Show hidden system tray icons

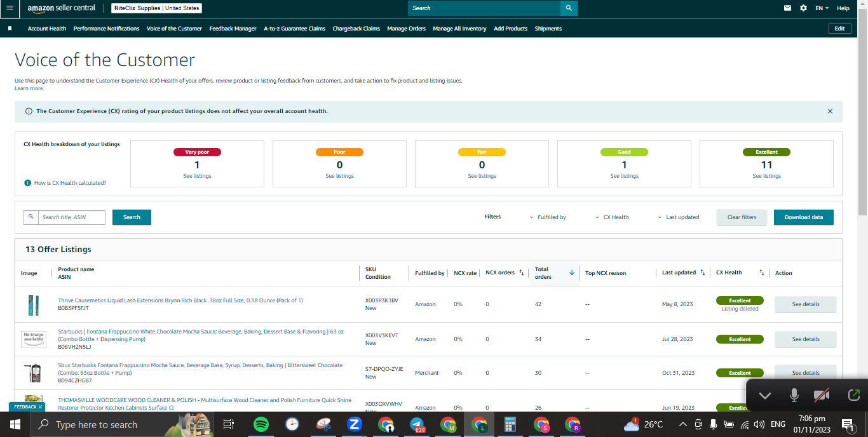[682, 424]
